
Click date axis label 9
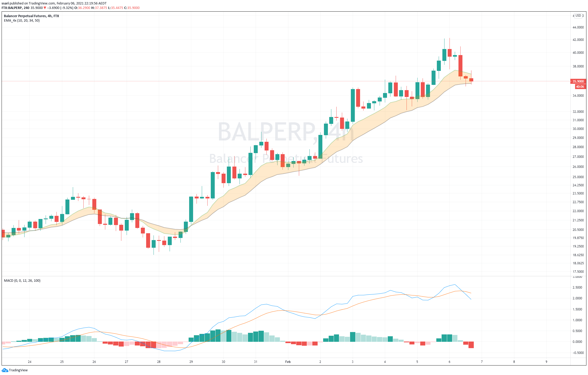point(546,362)
